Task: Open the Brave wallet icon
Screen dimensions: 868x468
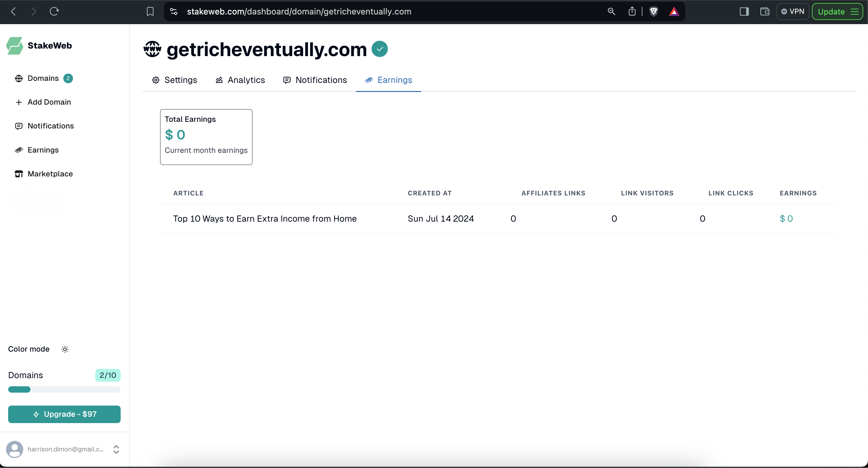Action: click(x=765, y=11)
